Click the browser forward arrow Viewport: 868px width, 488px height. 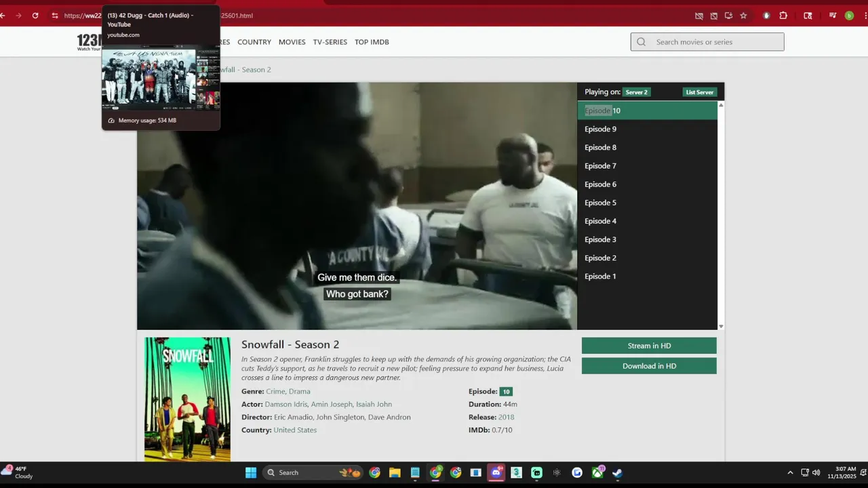click(x=18, y=16)
